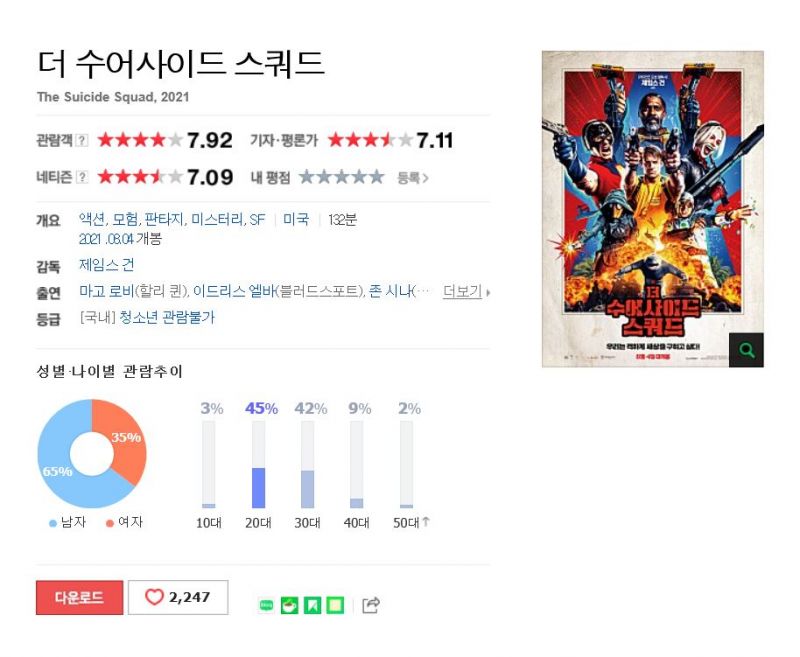The height and width of the screenshot is (657, 800).
Task: Click the 액션 genre link
Action: [x=92, y=220]
